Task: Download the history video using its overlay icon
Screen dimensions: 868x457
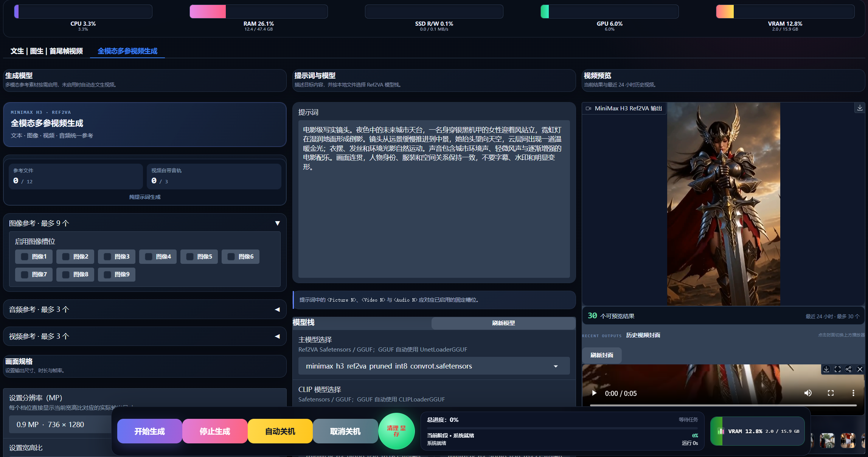Action: [x=826, y=369]
